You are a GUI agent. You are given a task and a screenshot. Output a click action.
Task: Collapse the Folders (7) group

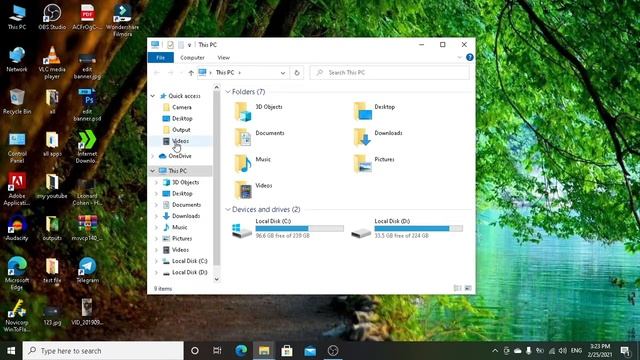(228, 92)
